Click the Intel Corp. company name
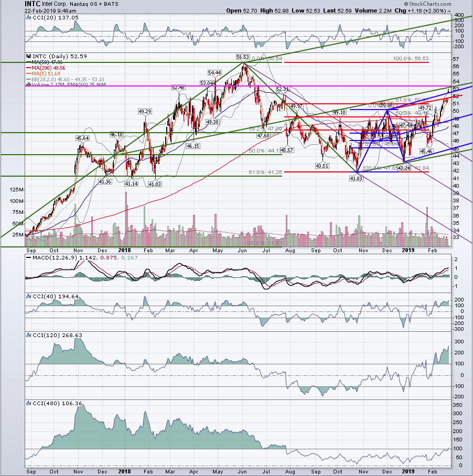This screenshot has width=473, height=476. click(55, 4)
